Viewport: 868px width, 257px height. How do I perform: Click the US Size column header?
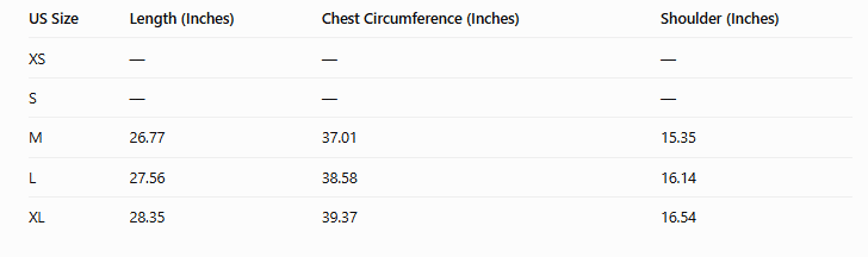click(x=54, y=19)
